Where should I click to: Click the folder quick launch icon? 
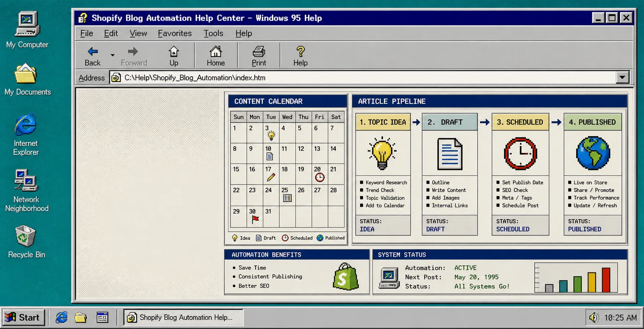tap(80, 317)
